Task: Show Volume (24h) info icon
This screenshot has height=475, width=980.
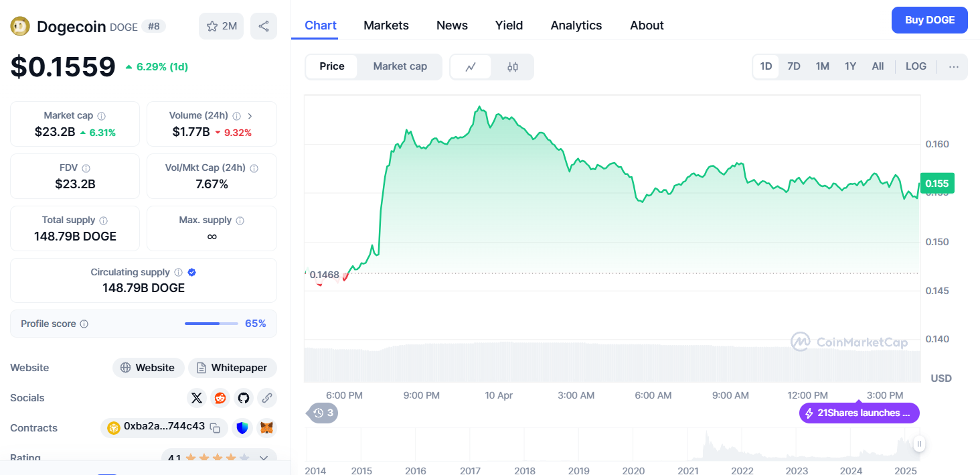Action: coord(237,116)
